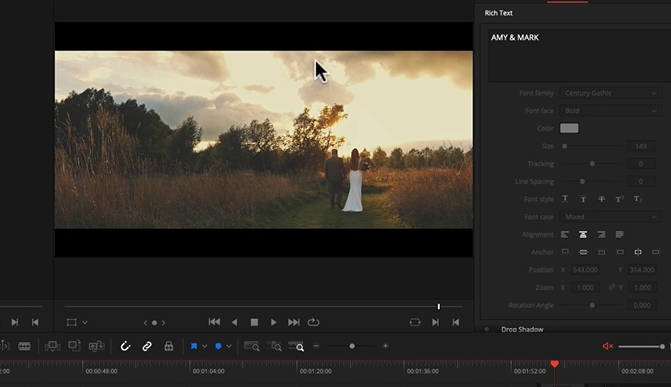Click the replace clip icon
This screenshot has width=671, height=387.
(97, 346)
